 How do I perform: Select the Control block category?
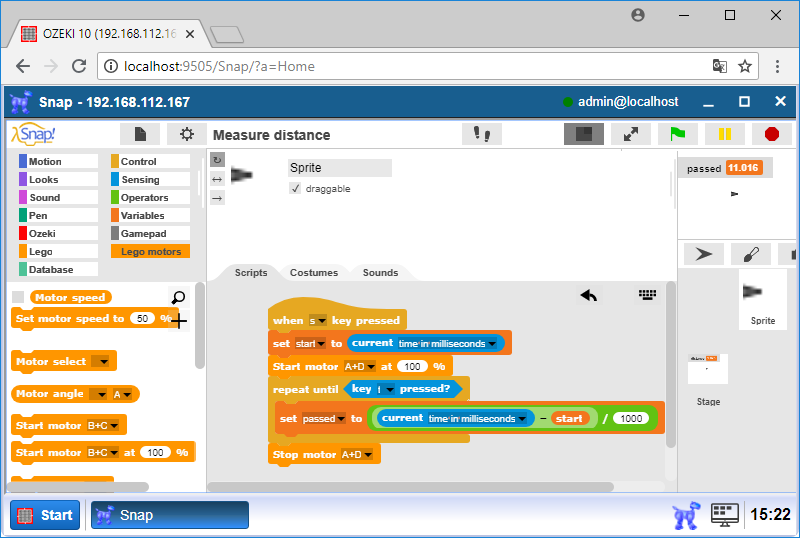coord(150,161)
